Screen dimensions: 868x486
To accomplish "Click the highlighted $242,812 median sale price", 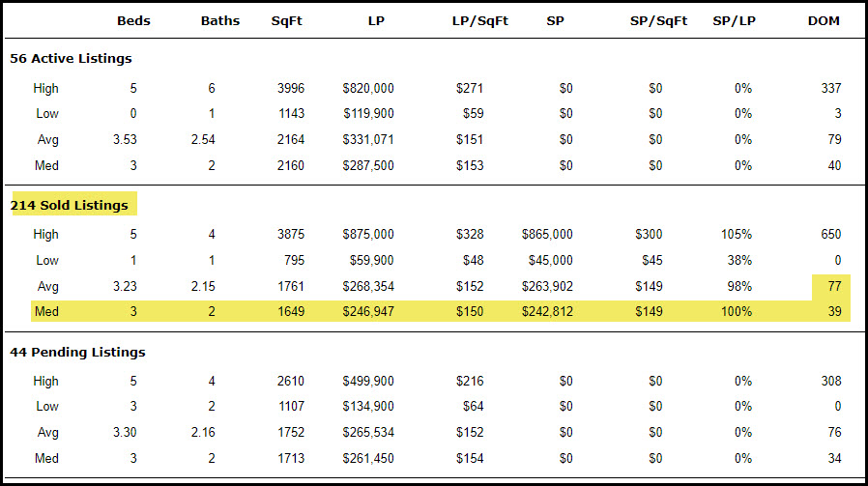I will (x=546, y=311).
